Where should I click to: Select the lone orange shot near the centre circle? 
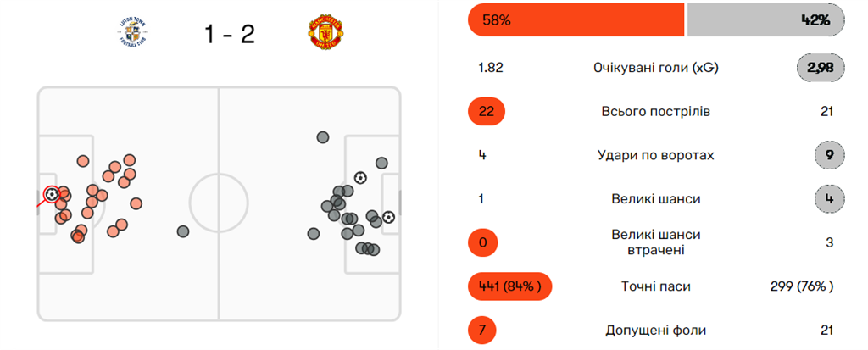tap(183, 231)
